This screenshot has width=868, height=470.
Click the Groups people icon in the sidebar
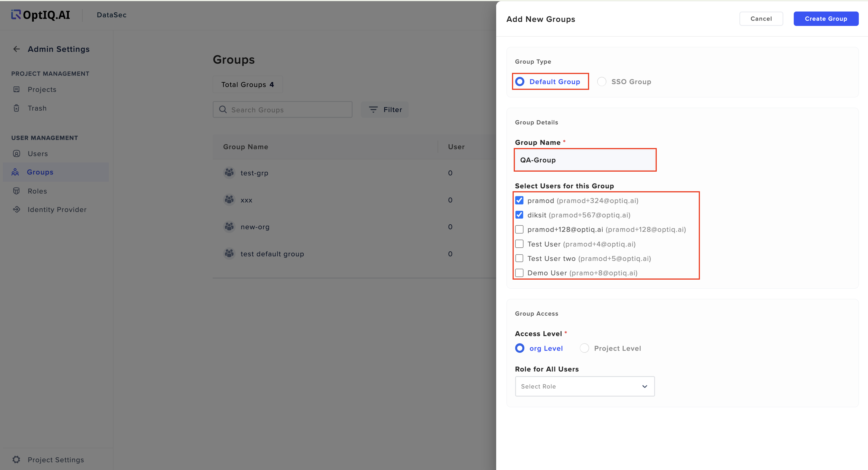(x=15, y=172)
